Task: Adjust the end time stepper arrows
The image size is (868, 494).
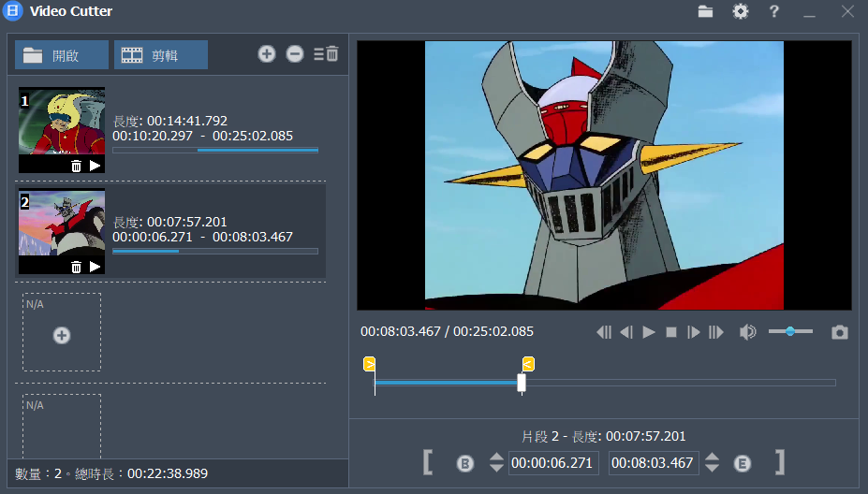Action: coord(713,462)
